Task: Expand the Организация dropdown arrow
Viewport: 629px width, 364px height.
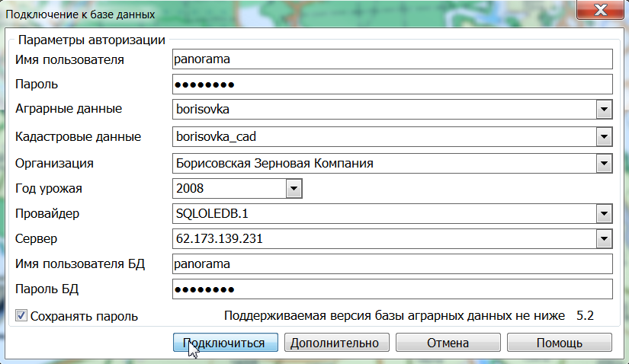Action: tap(605, 163)
